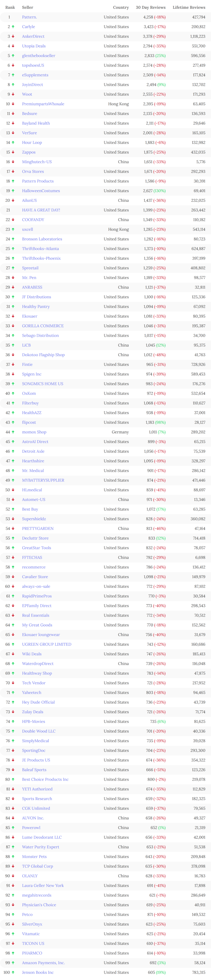Click down arrow beside Bedsure rank
211x980 pixels.
point(13,114)
